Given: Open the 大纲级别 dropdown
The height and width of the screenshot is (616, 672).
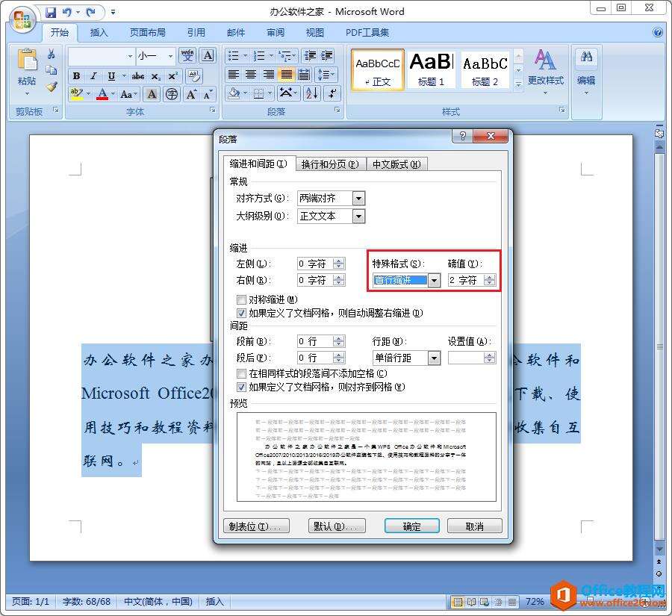Looking at the screenshot, I should (358, 216).
